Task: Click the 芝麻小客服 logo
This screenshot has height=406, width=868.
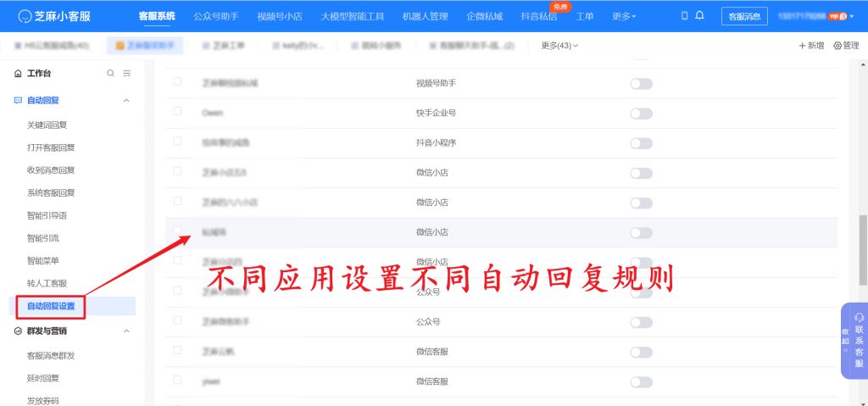Action: (x=54, y=16)
